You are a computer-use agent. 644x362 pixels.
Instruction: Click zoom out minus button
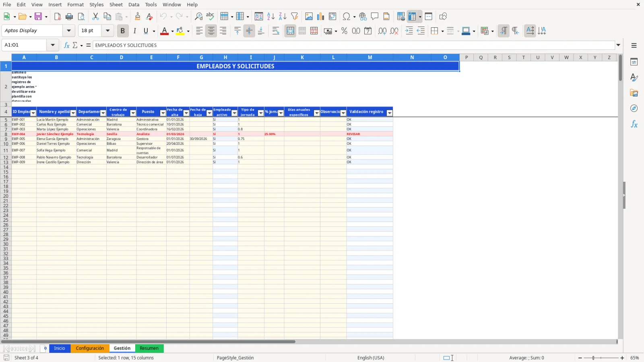point(580,358)
